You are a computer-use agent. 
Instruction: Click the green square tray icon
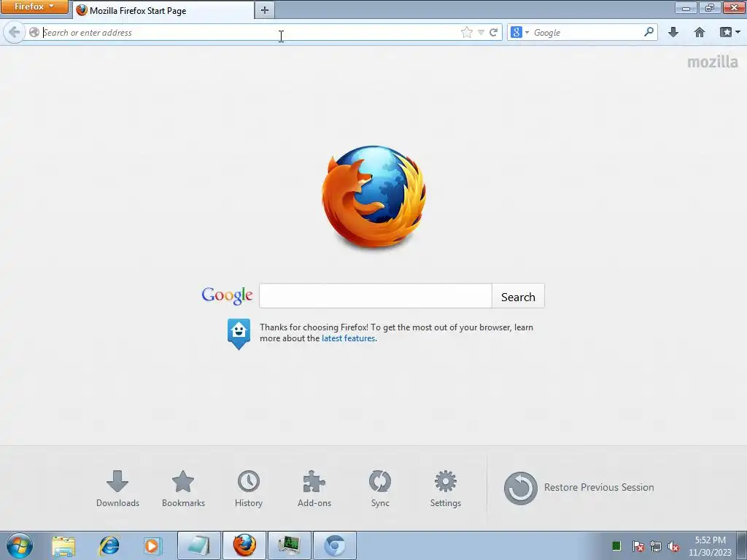coord(616,545)
